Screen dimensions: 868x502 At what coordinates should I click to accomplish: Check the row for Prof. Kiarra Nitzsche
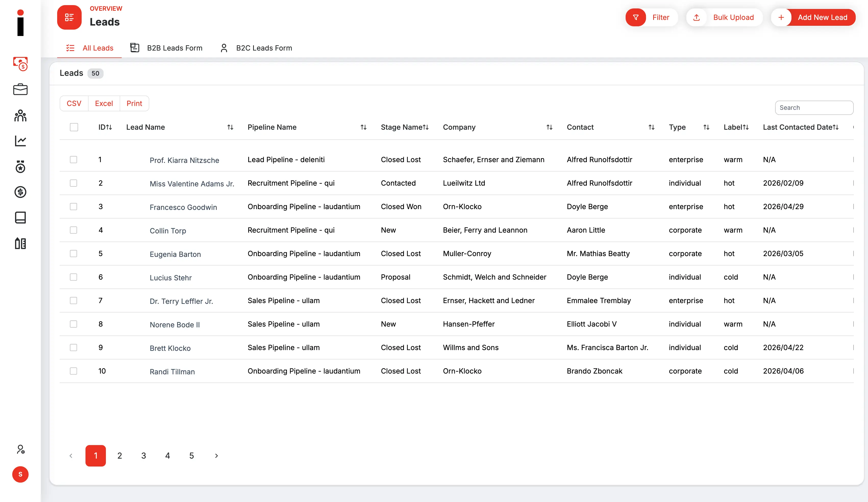tap(73, 160)
